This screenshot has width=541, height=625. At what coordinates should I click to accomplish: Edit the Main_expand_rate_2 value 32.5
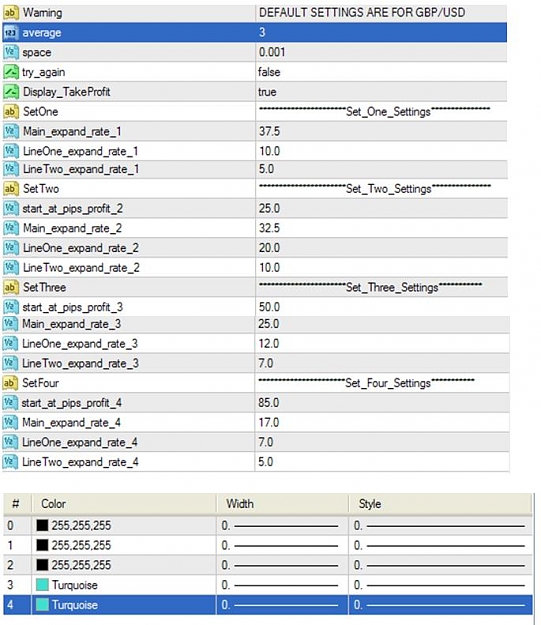[x=381, y=228]
